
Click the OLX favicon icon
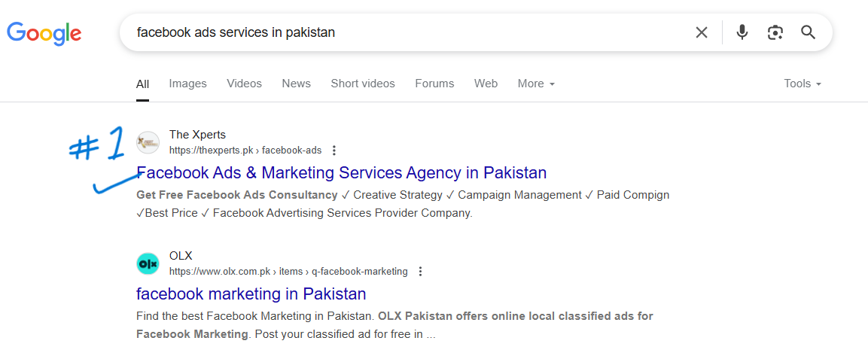(148, 263)
